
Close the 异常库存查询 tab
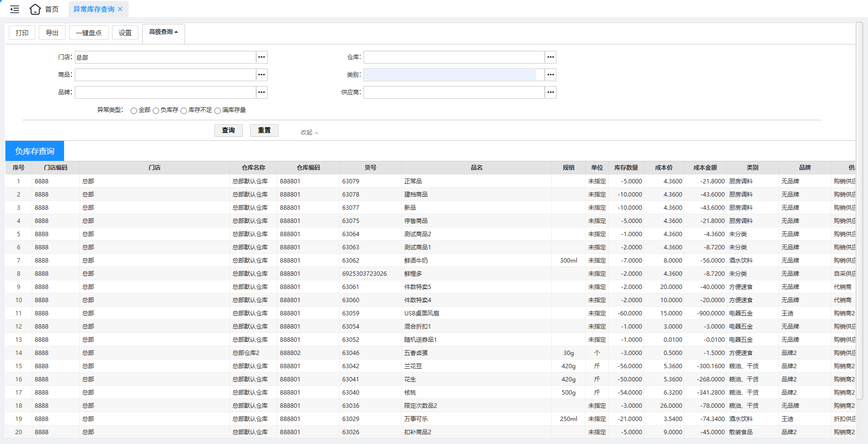120,9
